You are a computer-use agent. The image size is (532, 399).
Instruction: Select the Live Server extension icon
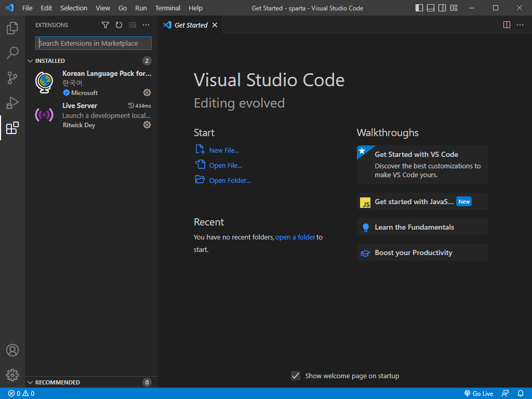[44, 115]
